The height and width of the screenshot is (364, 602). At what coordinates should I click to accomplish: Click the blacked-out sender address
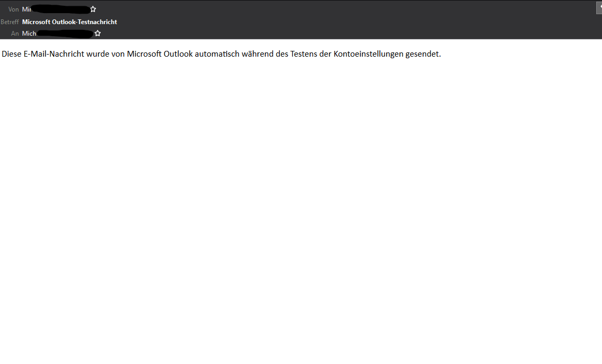(61, 9)
